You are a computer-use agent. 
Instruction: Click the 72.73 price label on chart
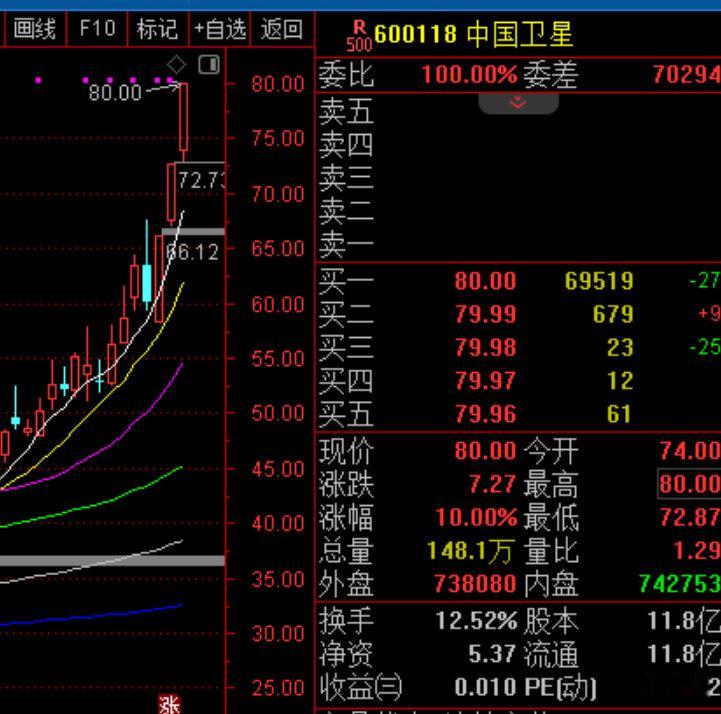(x=202, y=180)
